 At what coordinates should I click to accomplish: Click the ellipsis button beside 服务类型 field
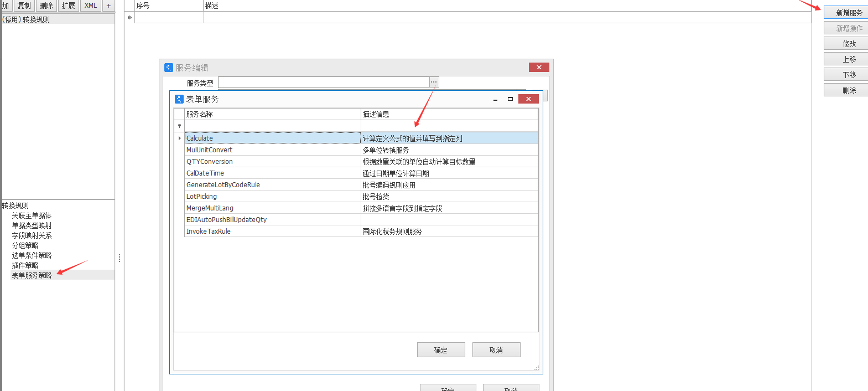(434, 82)
